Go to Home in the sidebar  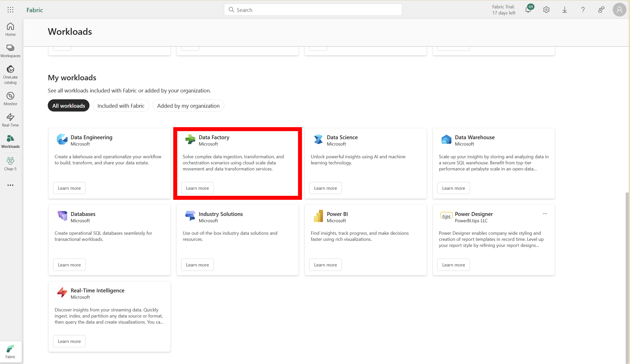(10, 29)
